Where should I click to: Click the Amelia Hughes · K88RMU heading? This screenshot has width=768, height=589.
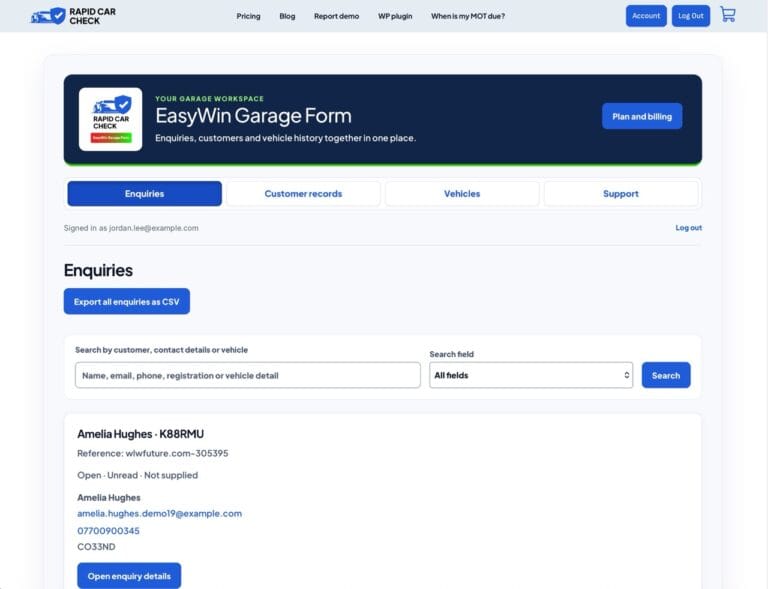[141, 434]
